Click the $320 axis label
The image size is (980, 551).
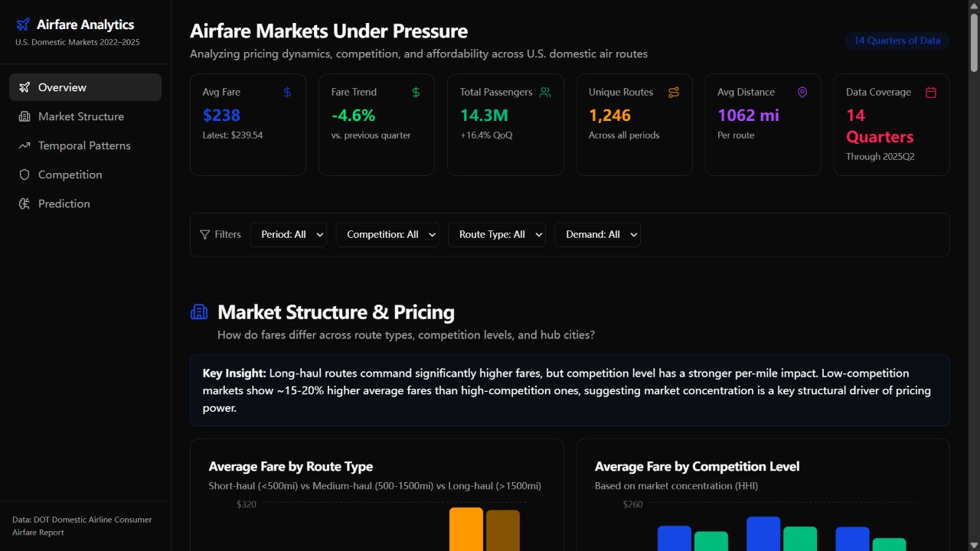[x=247, y=504]
